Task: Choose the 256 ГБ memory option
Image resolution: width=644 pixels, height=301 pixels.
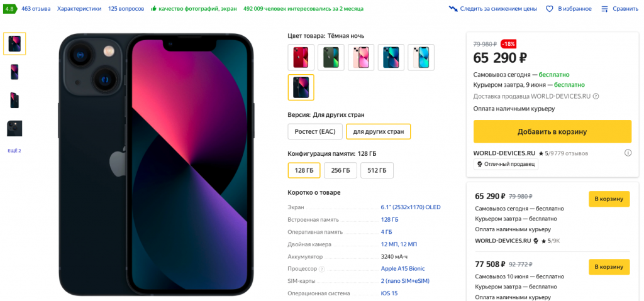Action: click(341, 170)
